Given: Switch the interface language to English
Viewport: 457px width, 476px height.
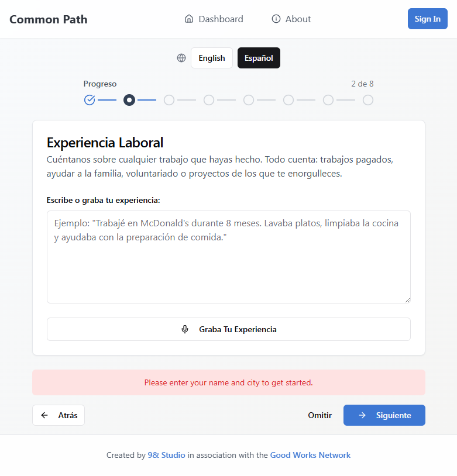Looking at the screenshot, I should coord(212,57).
